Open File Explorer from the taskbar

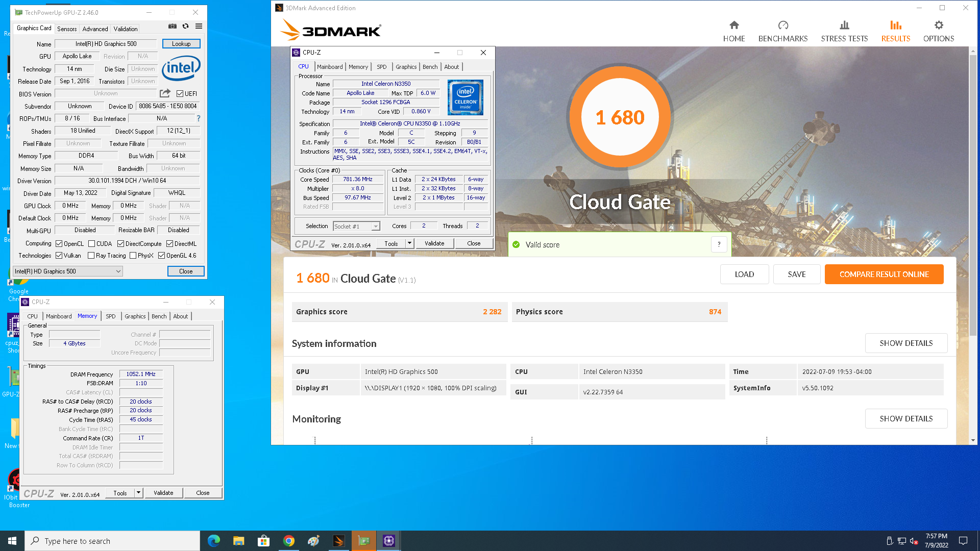238,541
